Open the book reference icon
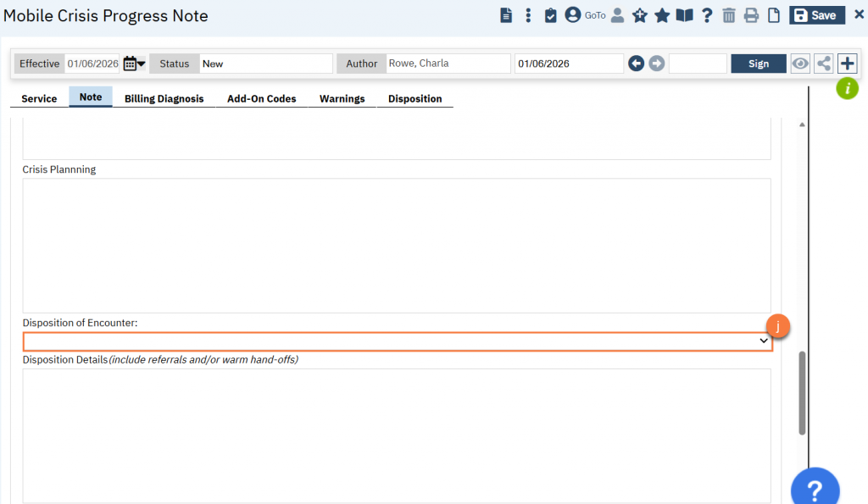The height and width of the screenshot is (504, 868). click(684, 15)
